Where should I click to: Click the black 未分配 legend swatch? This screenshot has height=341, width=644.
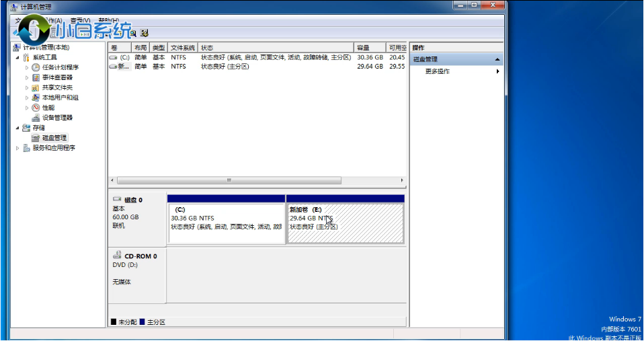click(x=114, y=322)
